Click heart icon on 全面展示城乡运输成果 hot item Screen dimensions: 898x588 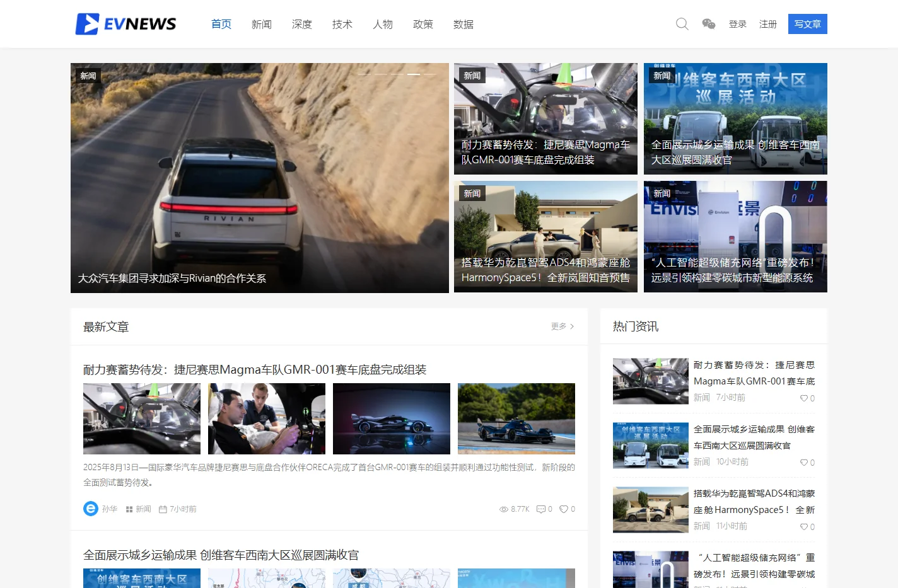804,463
